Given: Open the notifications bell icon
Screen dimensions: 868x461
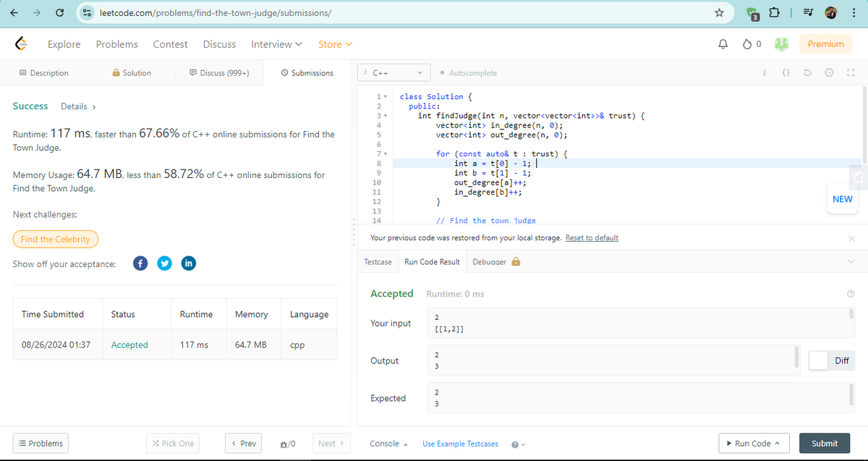Looking at the screenshot, I should (723, 44).
